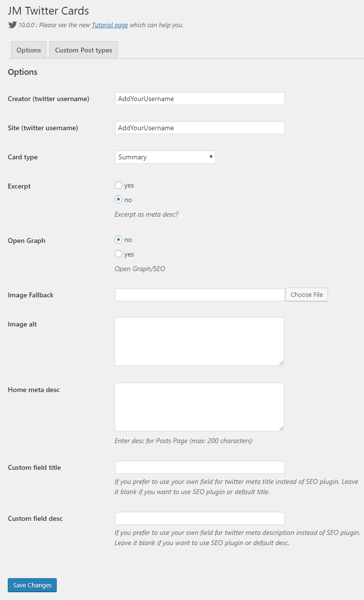The width and height of the screenshot is (364, 600).
Task: Click inside the Image alt textarea
Action: click(199, 341)
